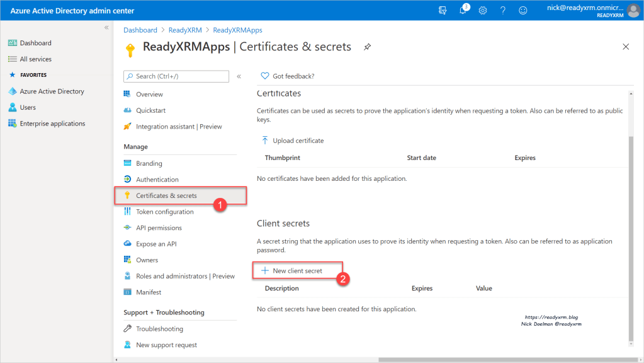Select API permissions in Manage menu
This screenshot has height=363, width=644.
(x=159, y=228)
